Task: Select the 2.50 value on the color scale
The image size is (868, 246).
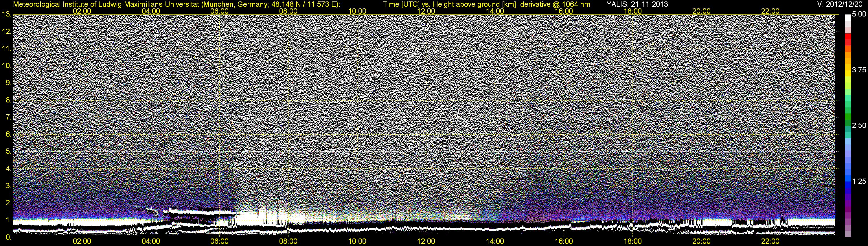Action: pyautogui.click(x=859, y=126)
